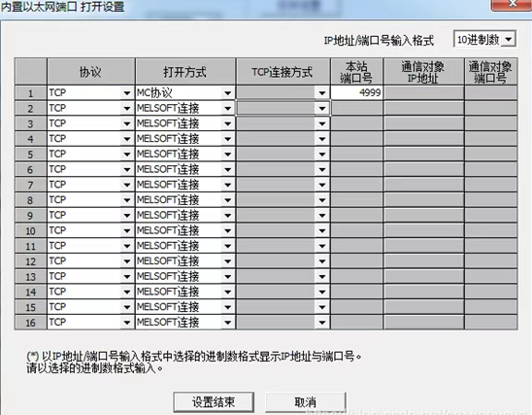This screenshot has height=415, width=532.
Task: Click the 协议 column header
Action: coord(90,72)
